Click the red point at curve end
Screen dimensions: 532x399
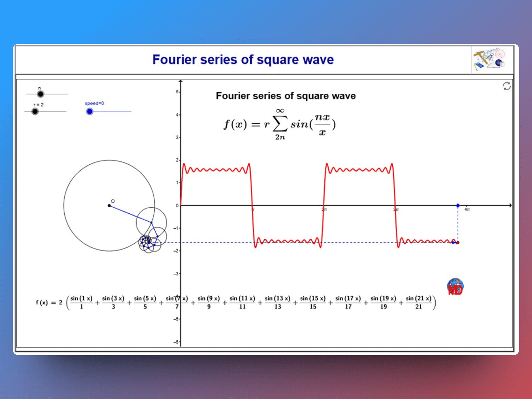(458, 242)
